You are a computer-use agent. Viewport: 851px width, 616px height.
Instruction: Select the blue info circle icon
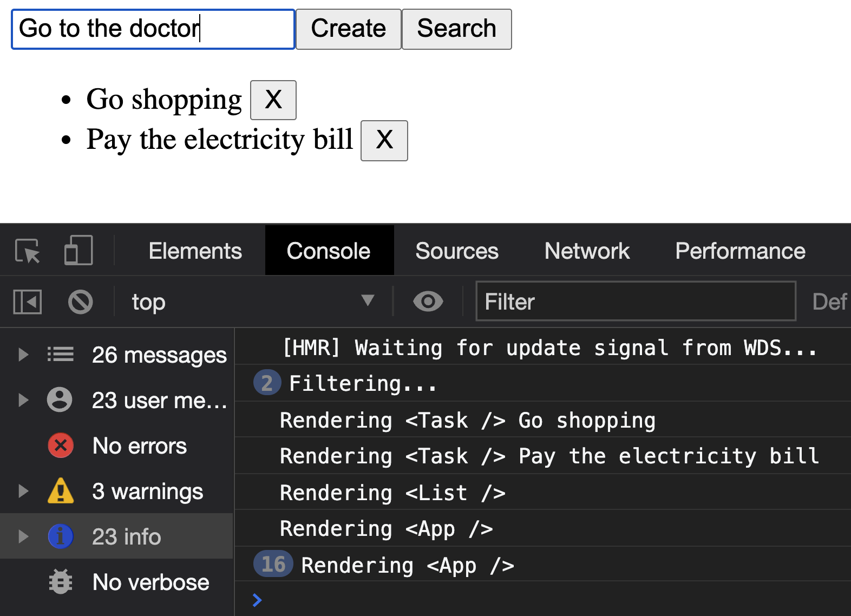pos(61,536)
